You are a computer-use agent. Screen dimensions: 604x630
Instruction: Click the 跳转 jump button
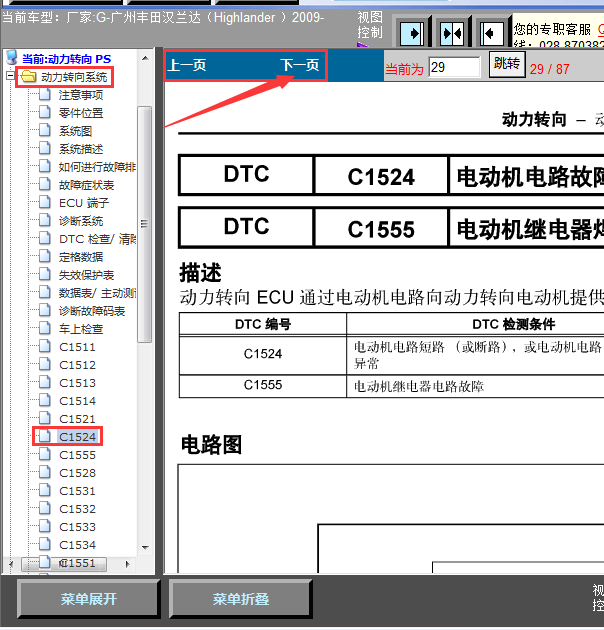click(x=507, y=64)
